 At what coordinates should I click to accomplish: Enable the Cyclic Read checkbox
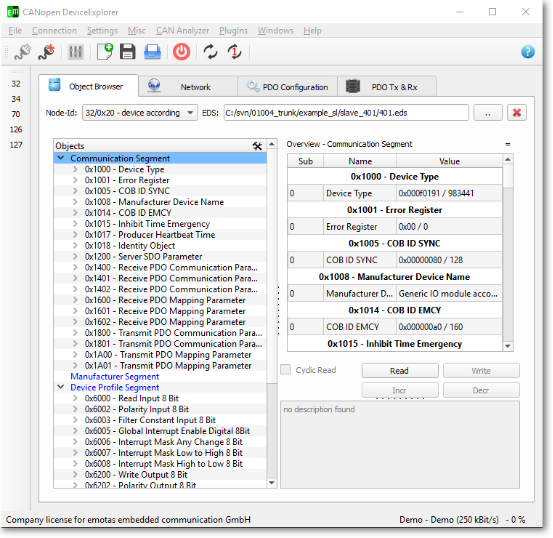click(x=285, y=370)
